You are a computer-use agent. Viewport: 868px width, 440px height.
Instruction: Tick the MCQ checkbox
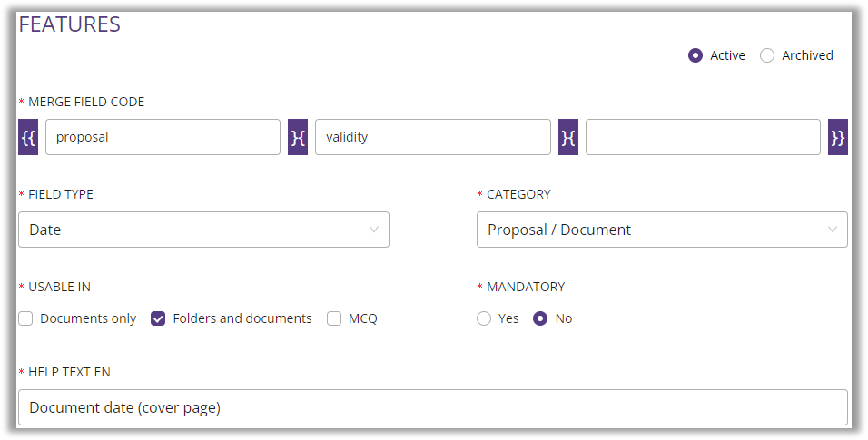pyautogui.click(x=334, y=318)
